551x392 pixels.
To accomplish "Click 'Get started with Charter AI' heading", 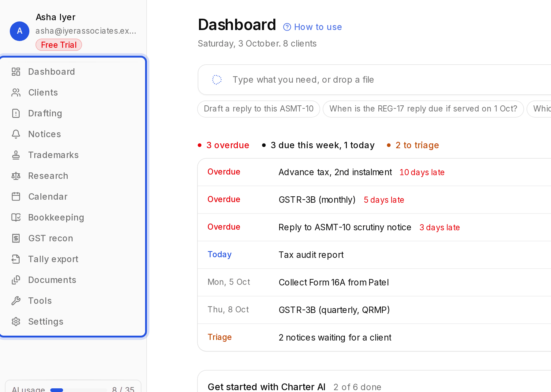I will coord(266,387).
